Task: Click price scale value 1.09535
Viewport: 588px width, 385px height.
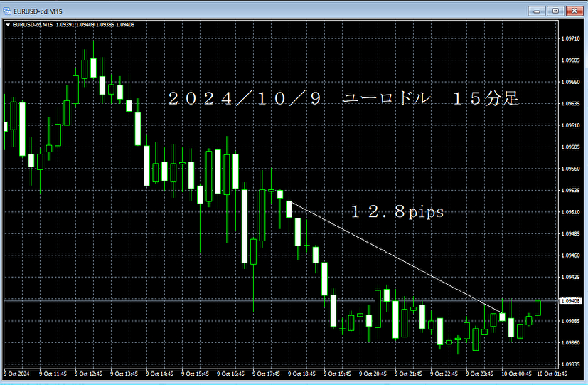Action: click(570, 191)
